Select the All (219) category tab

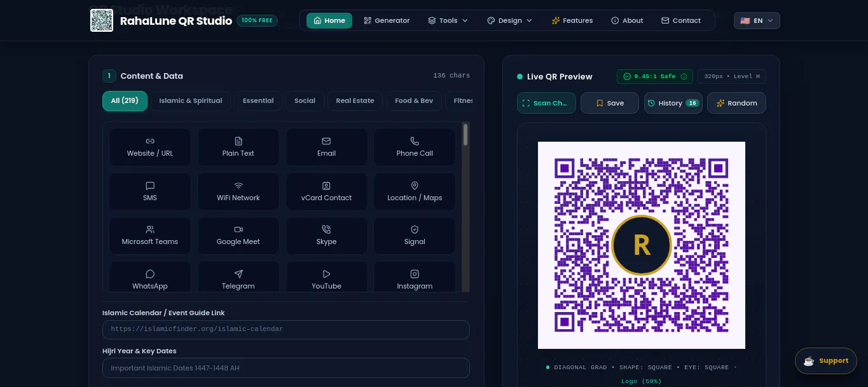125,100
